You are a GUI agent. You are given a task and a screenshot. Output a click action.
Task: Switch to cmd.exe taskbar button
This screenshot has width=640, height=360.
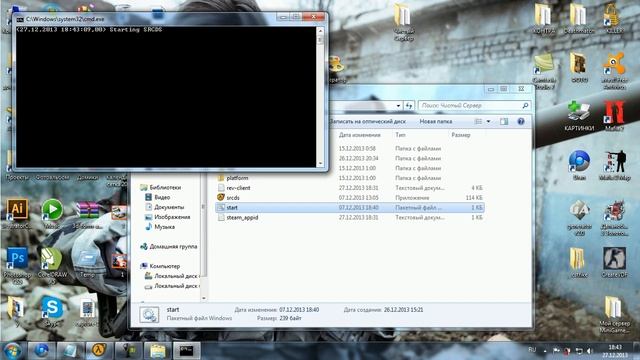pyautogui.click(x=187, y=351)
